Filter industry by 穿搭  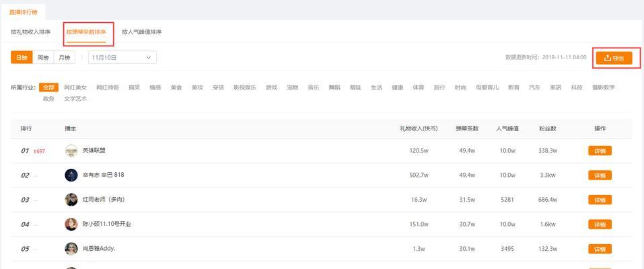tap(219, 87)
